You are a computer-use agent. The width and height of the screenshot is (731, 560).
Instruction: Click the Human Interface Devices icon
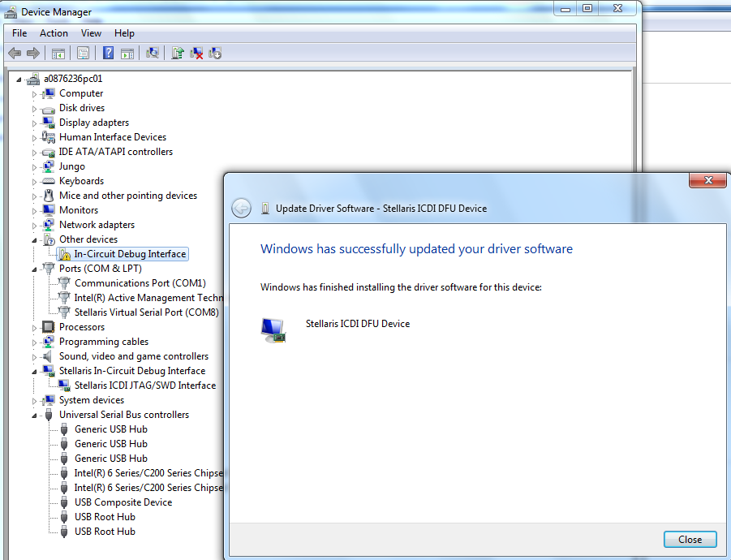pos(48,137)
